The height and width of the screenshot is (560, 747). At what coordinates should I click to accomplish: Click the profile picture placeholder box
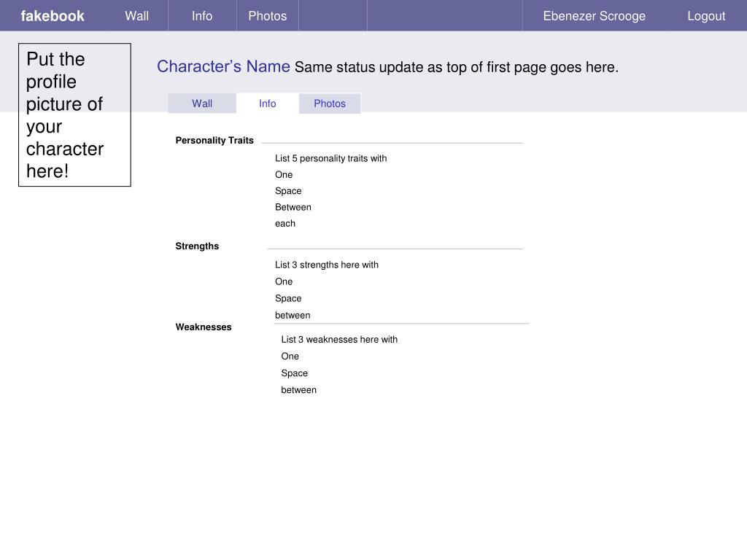point(75,114)
